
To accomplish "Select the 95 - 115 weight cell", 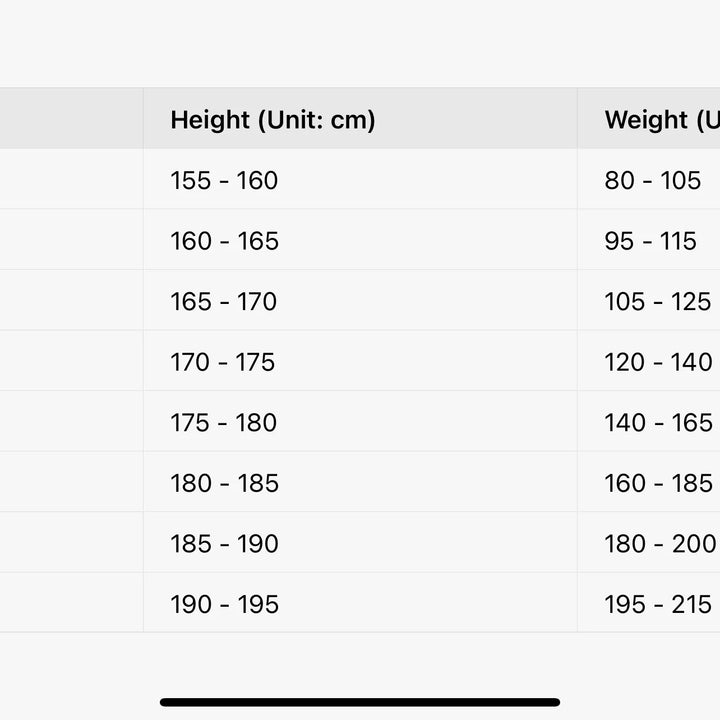I will tap(651, 241).
